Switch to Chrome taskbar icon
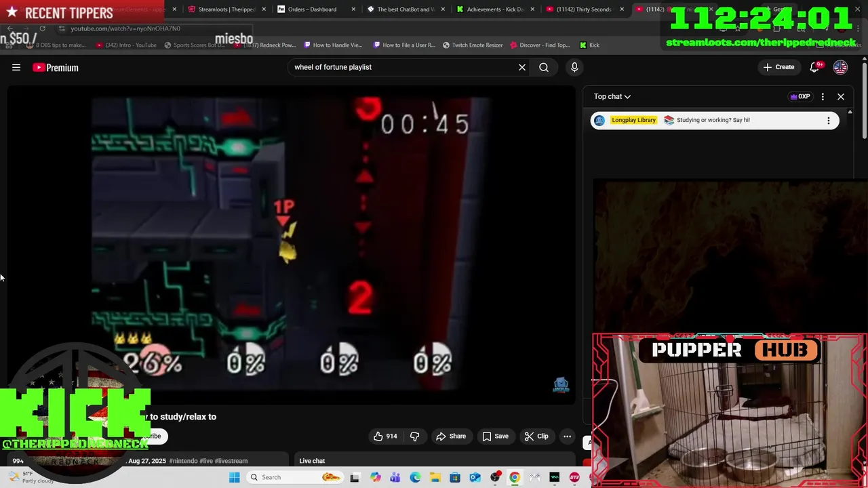This screenshot has width=868, height=488. click(515, 477)
